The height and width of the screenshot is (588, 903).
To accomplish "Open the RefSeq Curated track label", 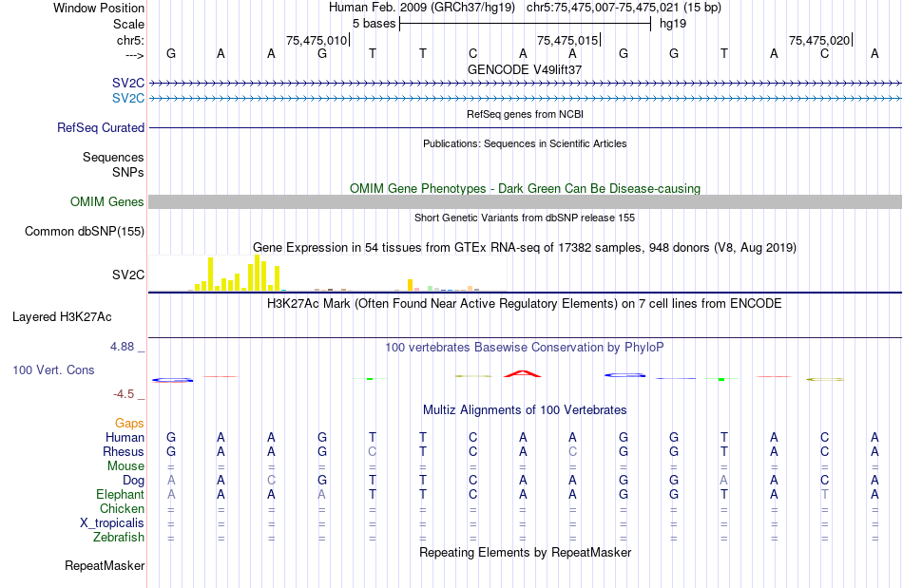I will (101, 127).
